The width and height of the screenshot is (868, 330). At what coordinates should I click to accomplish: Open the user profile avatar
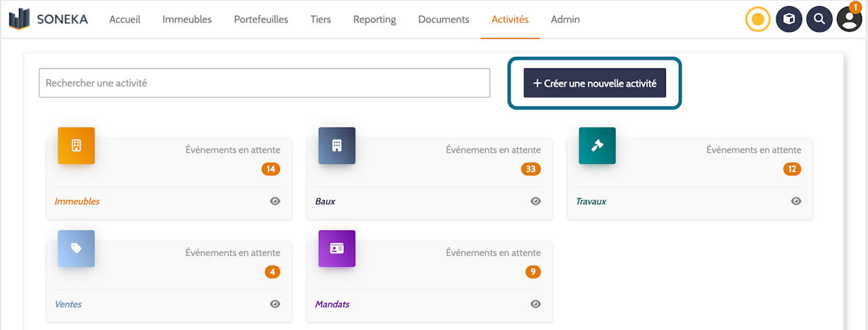[x=849, y=19]
